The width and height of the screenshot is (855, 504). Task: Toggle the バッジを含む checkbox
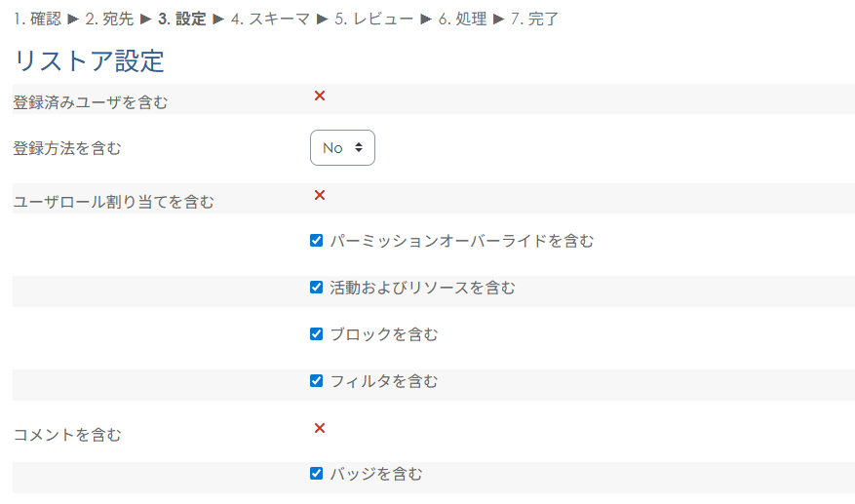pyautogui.click(x=316, y=474)
